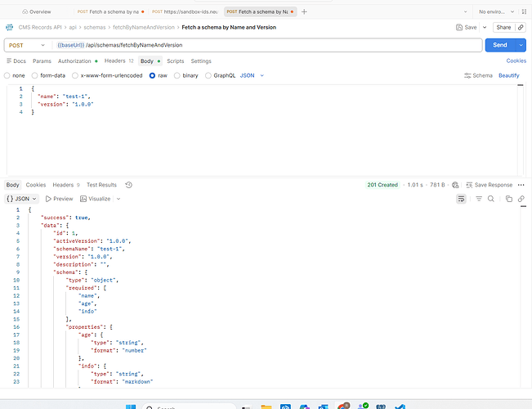Open the response more options ellipsis

point(521,185)
